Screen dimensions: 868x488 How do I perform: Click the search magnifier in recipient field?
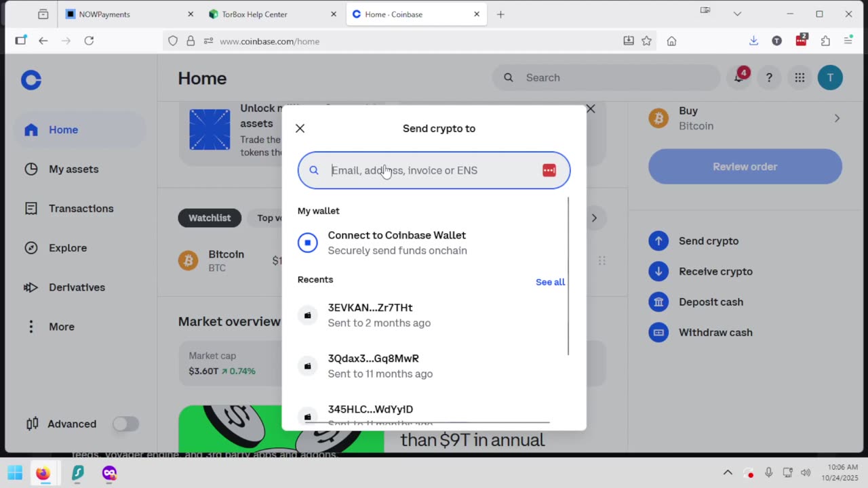pyautogui.click(x=314, y=170)
